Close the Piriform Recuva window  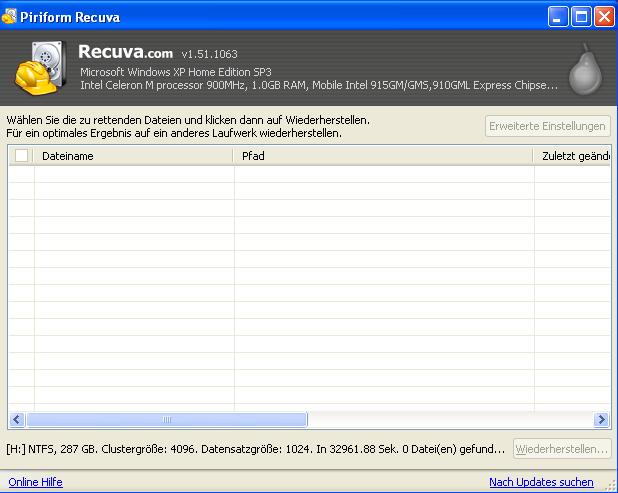tap(604, 17)
